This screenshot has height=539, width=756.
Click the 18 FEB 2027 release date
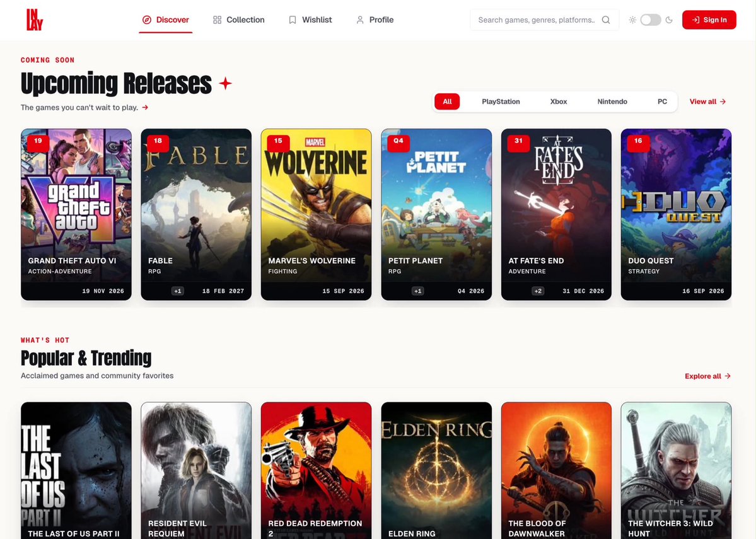[223, 291]
